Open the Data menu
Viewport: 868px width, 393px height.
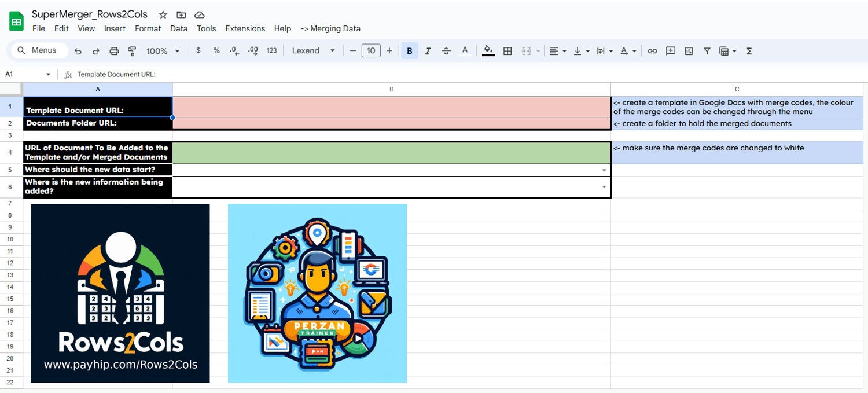click(x=179, y=28)
